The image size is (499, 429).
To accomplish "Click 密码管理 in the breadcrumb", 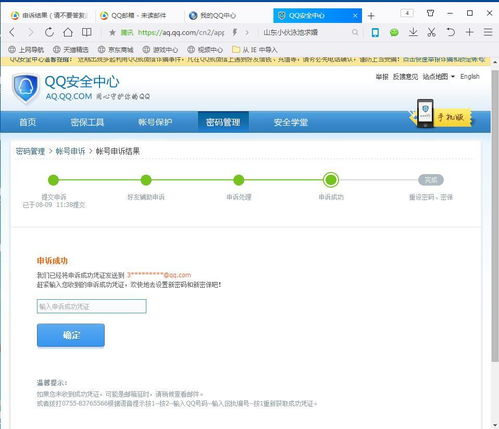I will click(30, 151).
